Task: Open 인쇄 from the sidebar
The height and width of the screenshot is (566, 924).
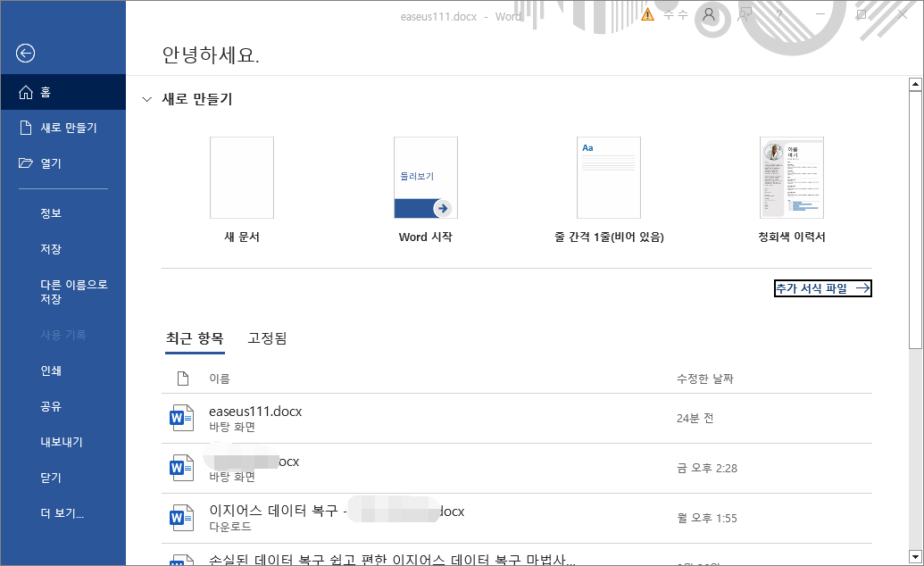Action: pos(54,370)
